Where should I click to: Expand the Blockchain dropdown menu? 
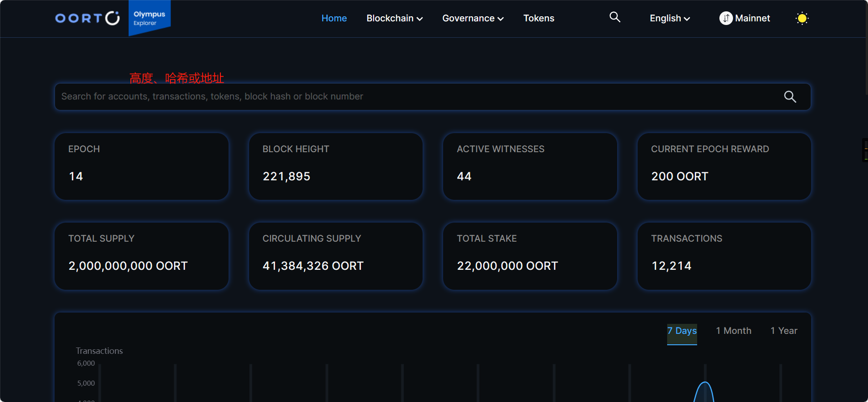tap(394, 18)
